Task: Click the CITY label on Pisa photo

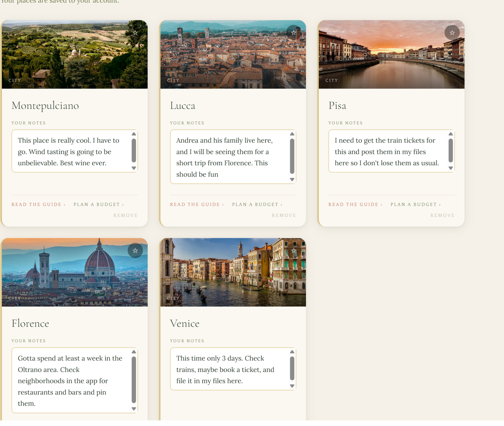Action: 332,80
